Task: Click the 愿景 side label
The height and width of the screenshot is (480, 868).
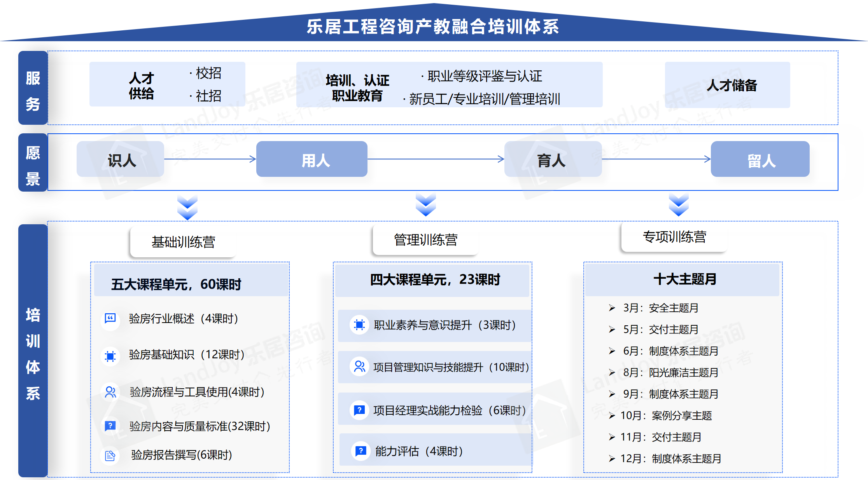Action: pyautogui.click(x=33, y=162)
